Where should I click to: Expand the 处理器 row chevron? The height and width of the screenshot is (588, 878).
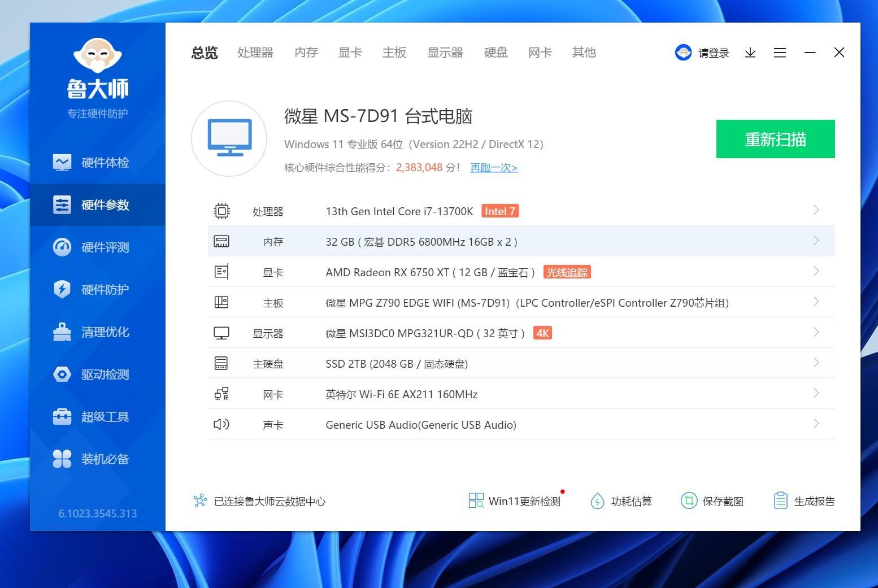(816, 210)
